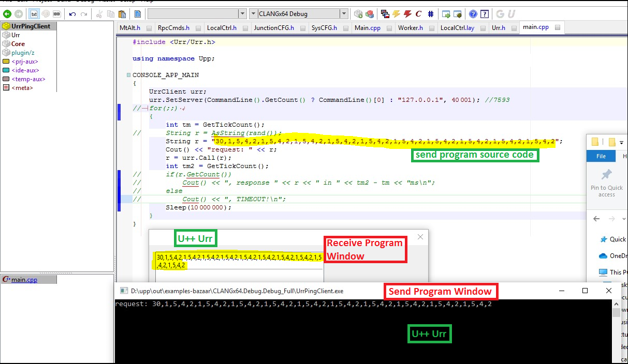
Task: Switch to the Worker.h tab
Action: [x=410, y=28]
